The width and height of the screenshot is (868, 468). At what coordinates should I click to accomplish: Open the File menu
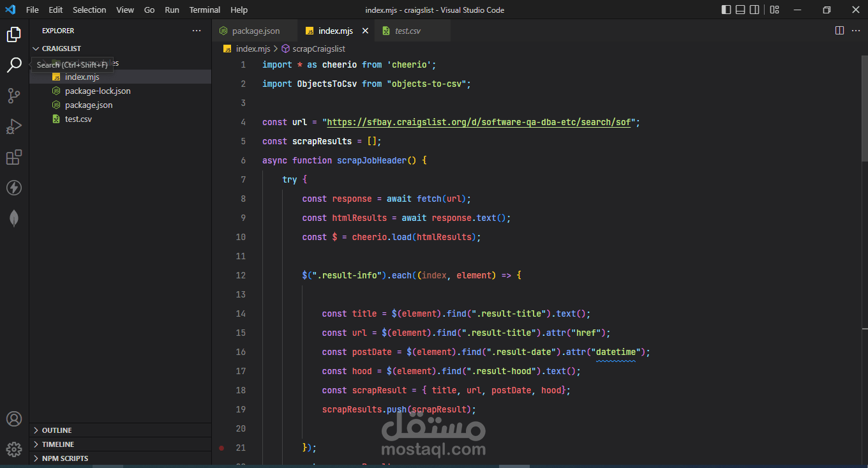pyautogui.click(x=33, y=10)
